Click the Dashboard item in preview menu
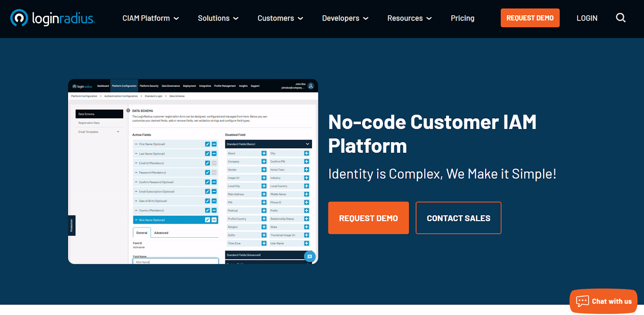 103,86
